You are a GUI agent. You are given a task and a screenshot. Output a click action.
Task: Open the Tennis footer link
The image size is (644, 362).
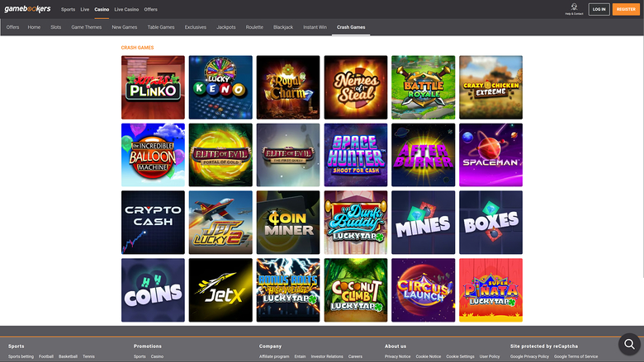click(88, 357)
